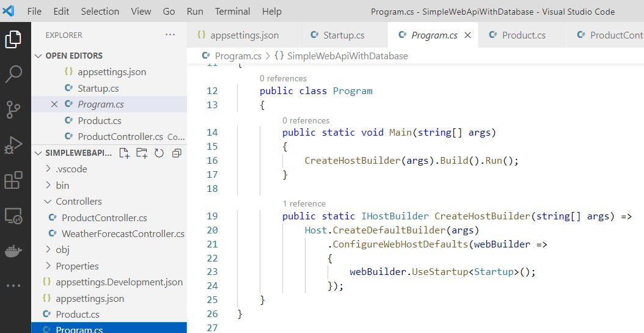
Task: Open the Remote Explorer view
Action: click(13, 216)
